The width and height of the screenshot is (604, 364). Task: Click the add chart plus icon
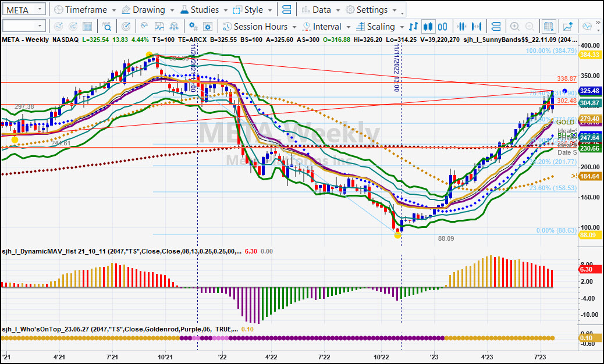(x=568, y=27)
